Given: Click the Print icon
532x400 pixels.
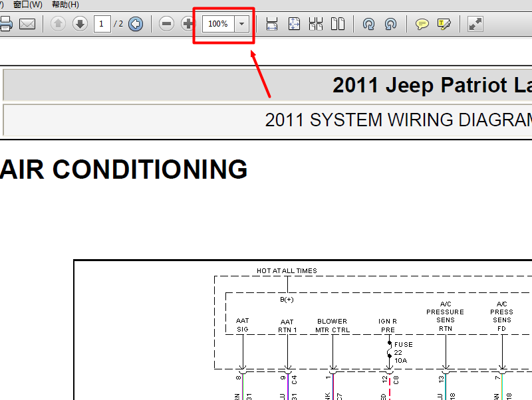Looking at the screenshot, I should point(5,24).
